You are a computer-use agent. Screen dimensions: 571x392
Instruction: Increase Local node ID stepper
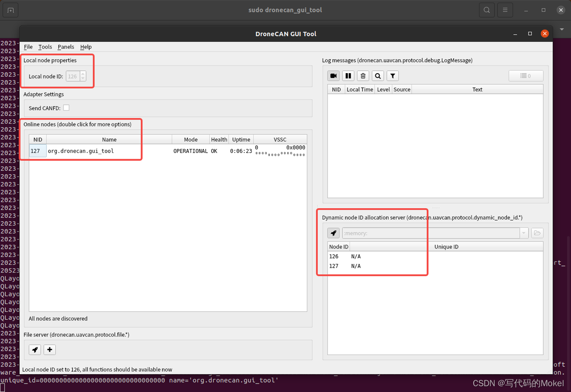(x=83, y=74)
